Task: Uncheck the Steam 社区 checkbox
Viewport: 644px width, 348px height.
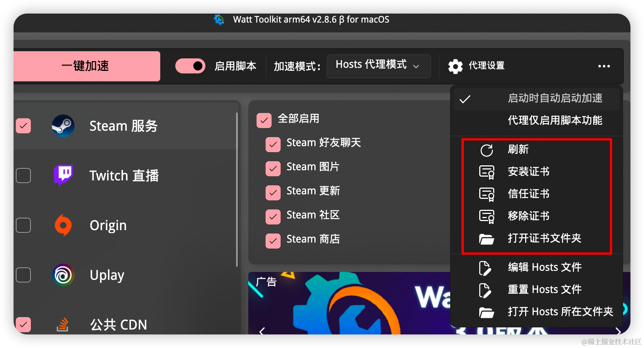Action: 273,217
